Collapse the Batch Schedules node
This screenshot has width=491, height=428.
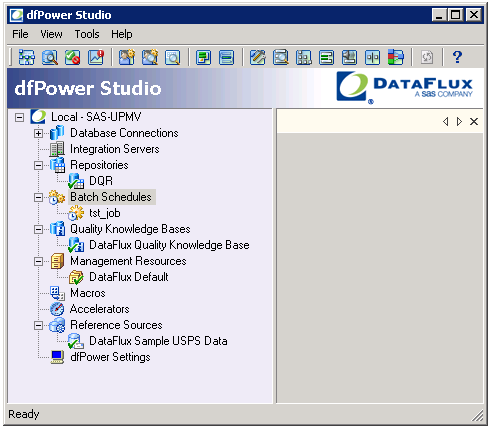pos(38,197)
